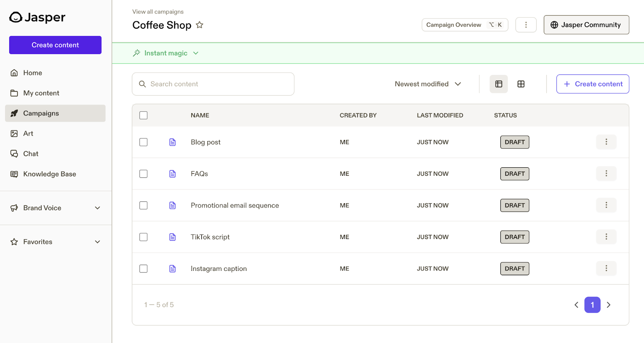Navigate to the Art section
The image size is (644, 343).
tap(28, 133)
